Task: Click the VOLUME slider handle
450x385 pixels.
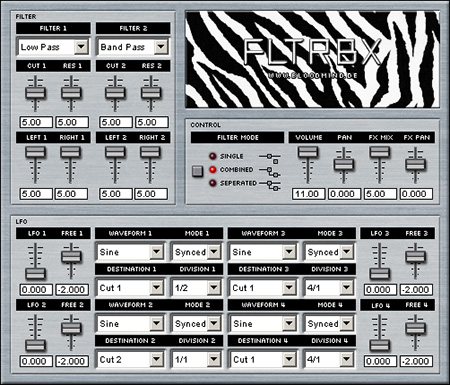Action: tap(308, 152)
